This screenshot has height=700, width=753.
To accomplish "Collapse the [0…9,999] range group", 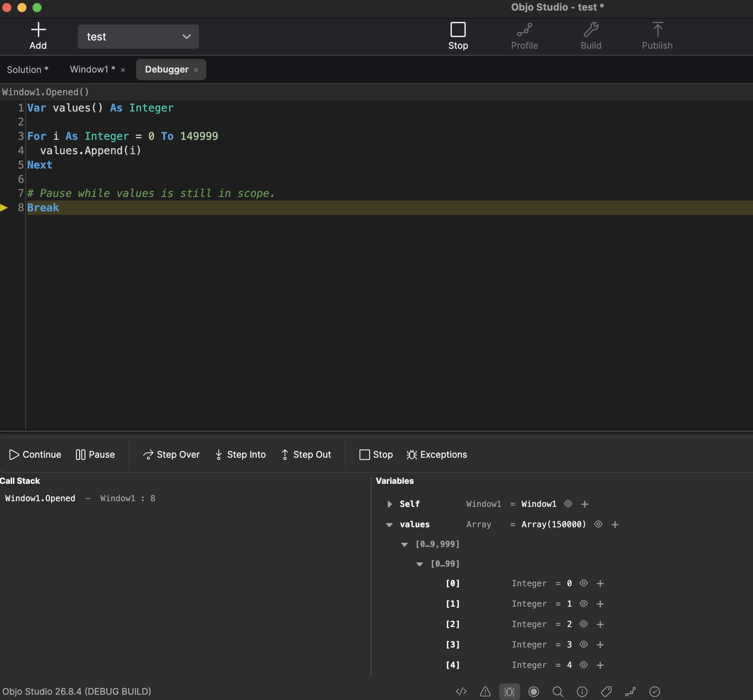I will tap(404, 545).
